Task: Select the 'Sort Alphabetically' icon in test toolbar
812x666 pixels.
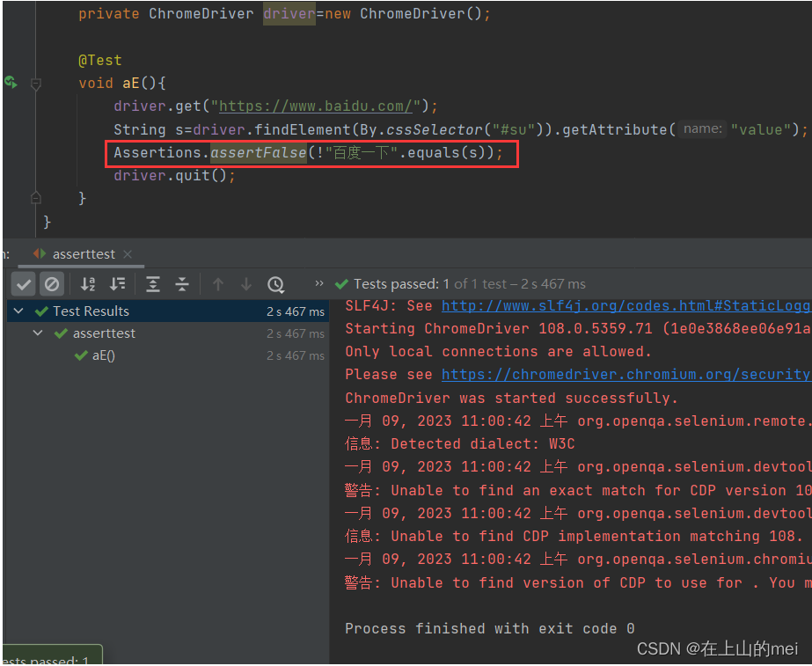Action: tap(87, 283)
